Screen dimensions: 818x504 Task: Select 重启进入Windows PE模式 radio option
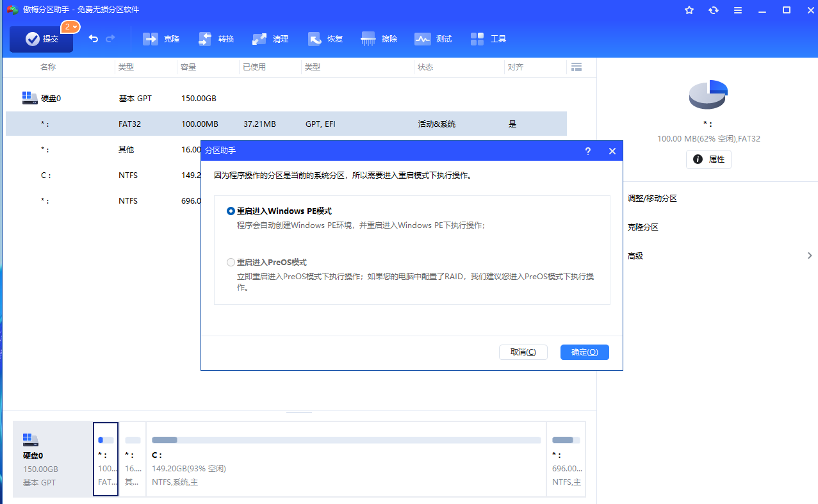pos(231,211)
